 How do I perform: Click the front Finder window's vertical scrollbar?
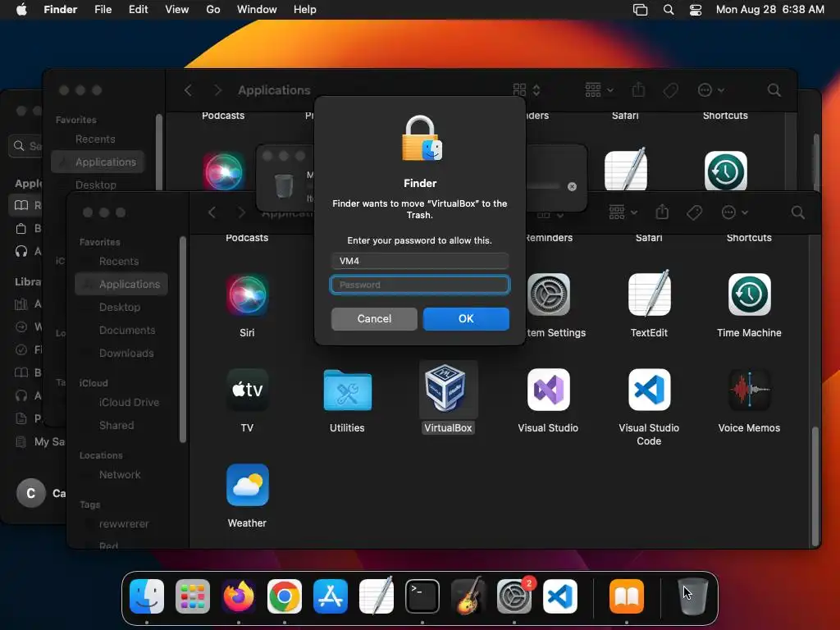(x=815, y=486)
